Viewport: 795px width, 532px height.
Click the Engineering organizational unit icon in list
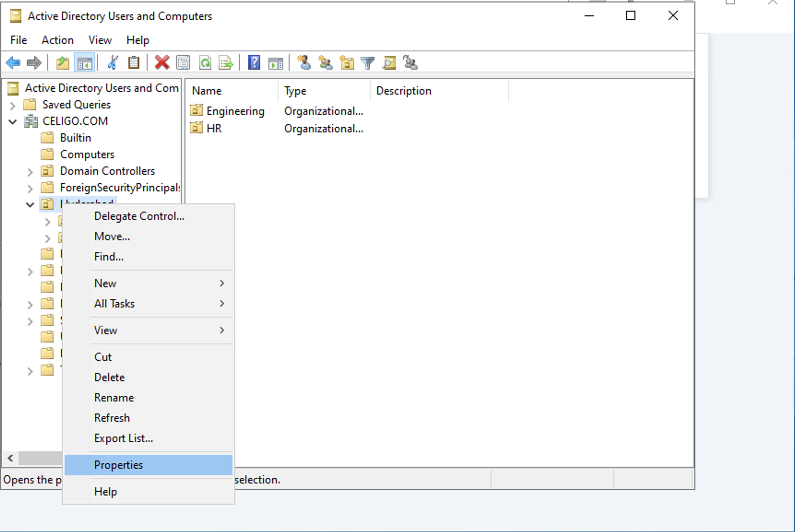197,110
